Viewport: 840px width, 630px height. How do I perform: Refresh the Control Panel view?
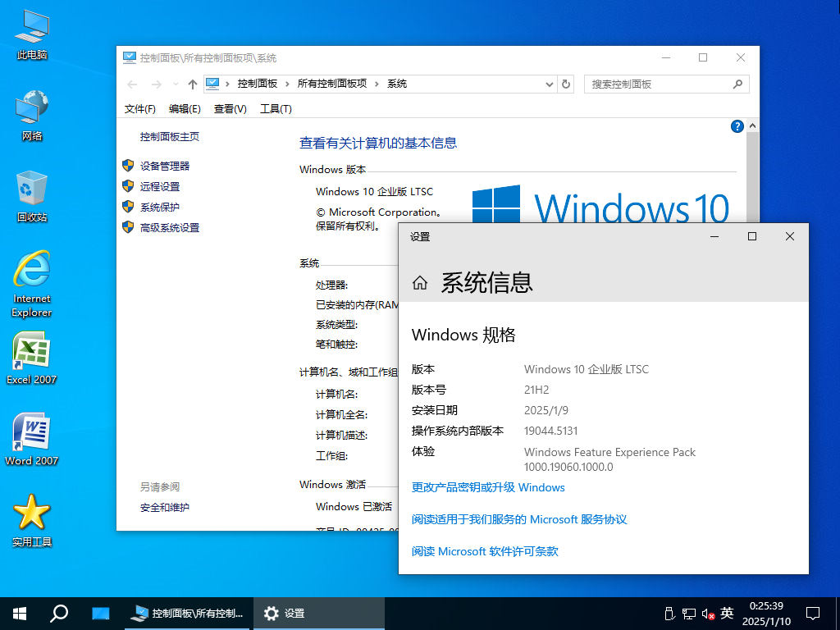pos(566,84)
